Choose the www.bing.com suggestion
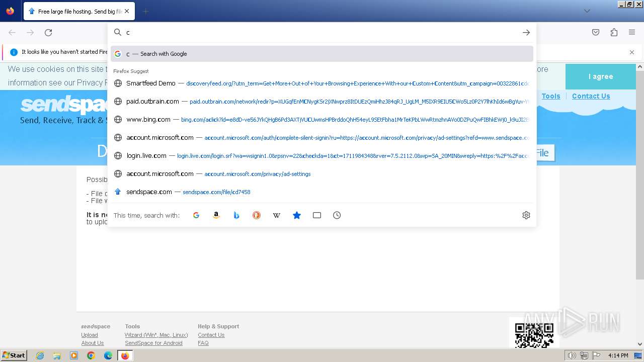The image size is (644, 362). 322,120
